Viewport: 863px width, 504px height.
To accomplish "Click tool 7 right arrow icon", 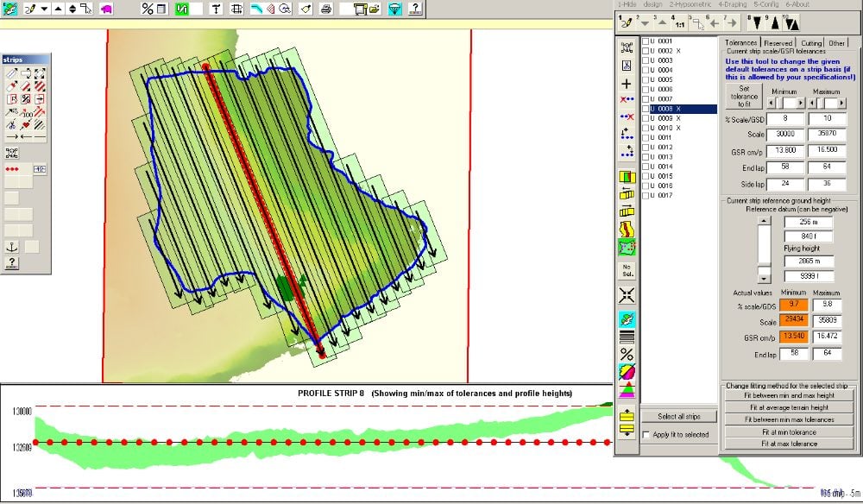I will [732, 23].
